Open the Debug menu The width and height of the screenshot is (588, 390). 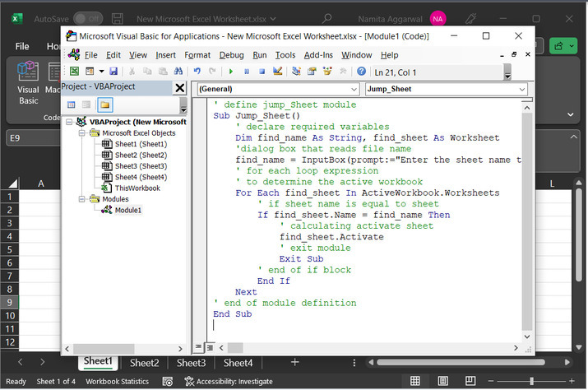point(231,55)
